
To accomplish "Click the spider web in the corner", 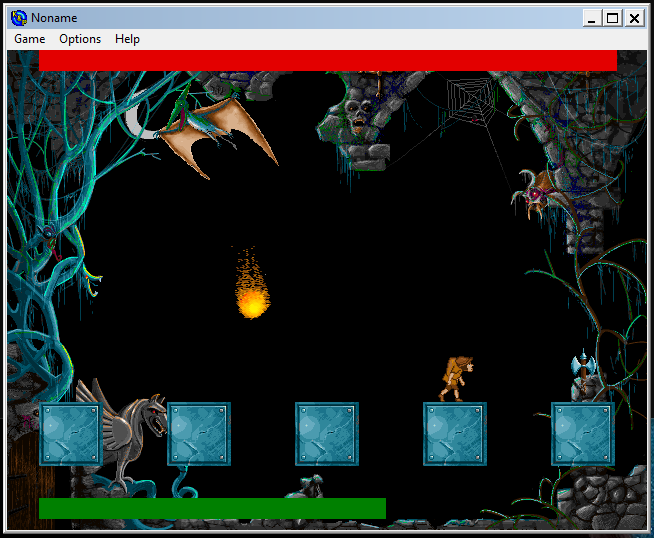I will point(470,101).
